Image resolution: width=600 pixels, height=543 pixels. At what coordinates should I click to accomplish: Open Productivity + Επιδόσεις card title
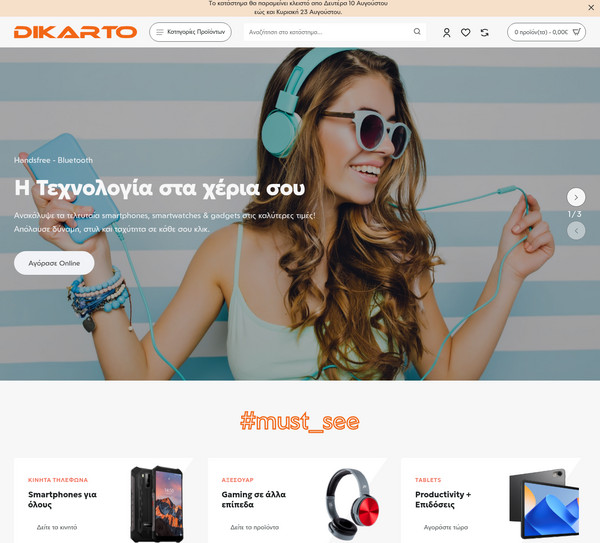(x=443, y=499)
